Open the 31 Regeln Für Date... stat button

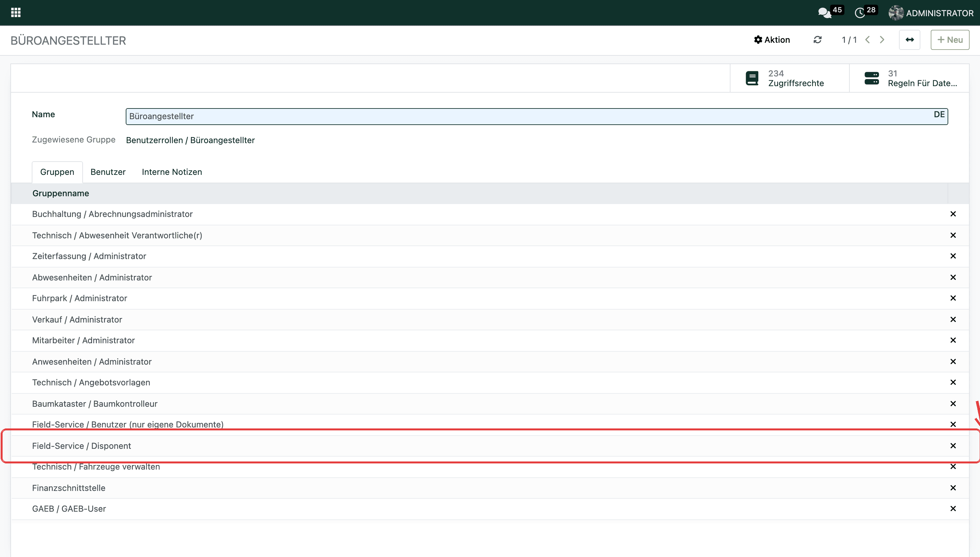point(909,78)
